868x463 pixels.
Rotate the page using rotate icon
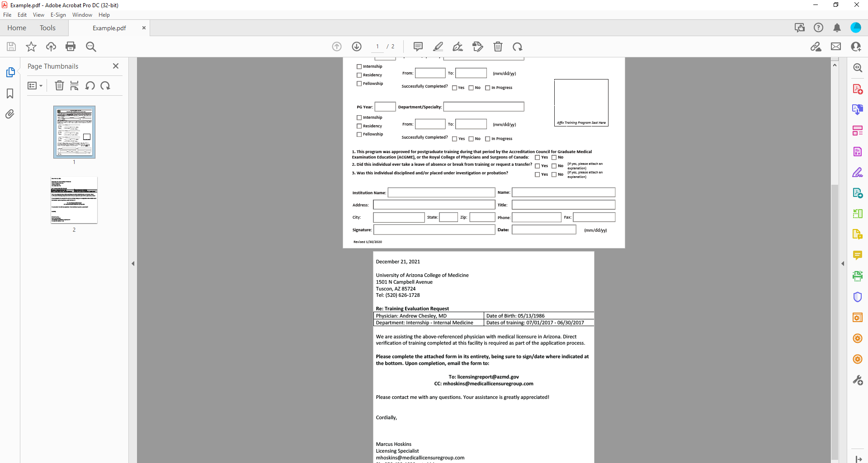(x=518, y=47)
